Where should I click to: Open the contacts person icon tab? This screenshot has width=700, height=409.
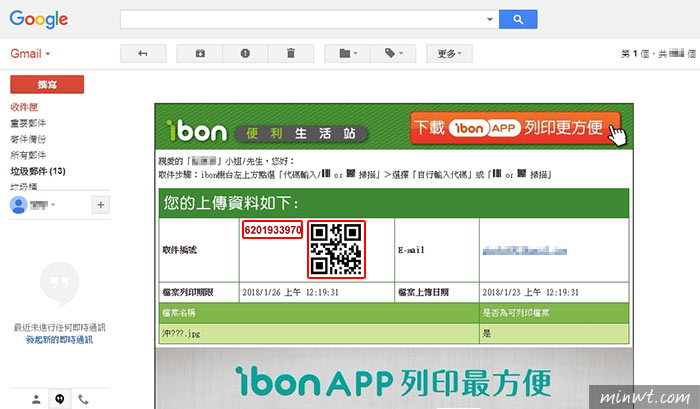tap(36, 399)
